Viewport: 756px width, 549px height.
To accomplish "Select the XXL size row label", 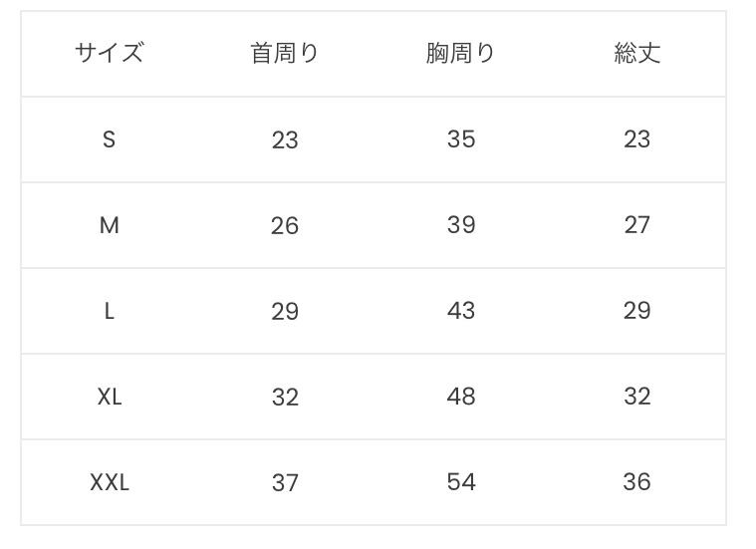I will tap(110, 482).
